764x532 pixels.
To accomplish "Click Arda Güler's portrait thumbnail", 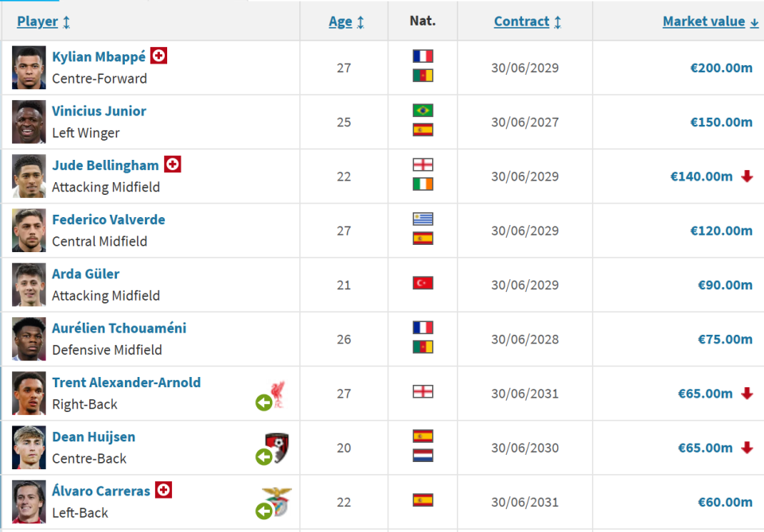I will point(29,285).
